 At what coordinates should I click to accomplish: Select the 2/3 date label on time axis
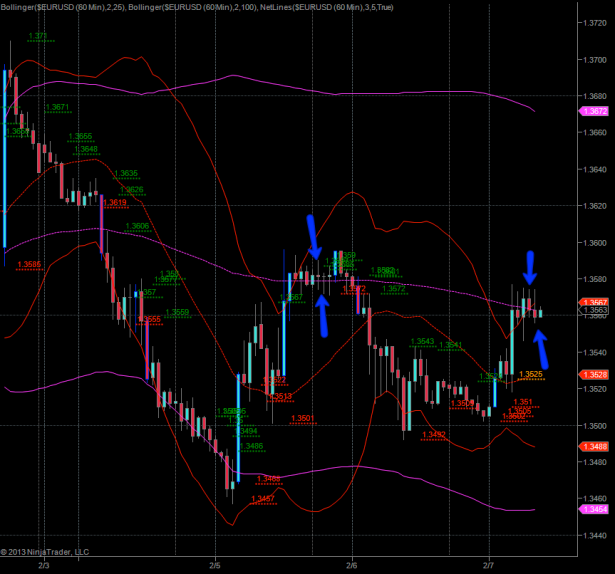[44, 566]
